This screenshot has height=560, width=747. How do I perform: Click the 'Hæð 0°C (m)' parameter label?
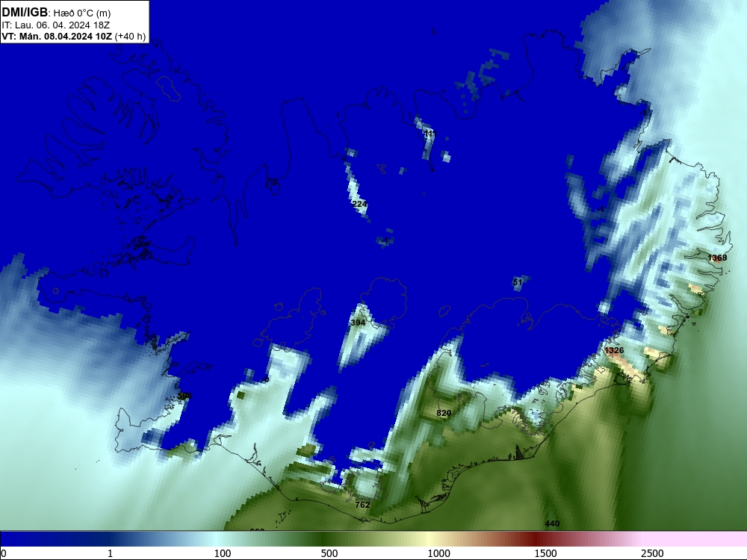click(x=82, y=13)
